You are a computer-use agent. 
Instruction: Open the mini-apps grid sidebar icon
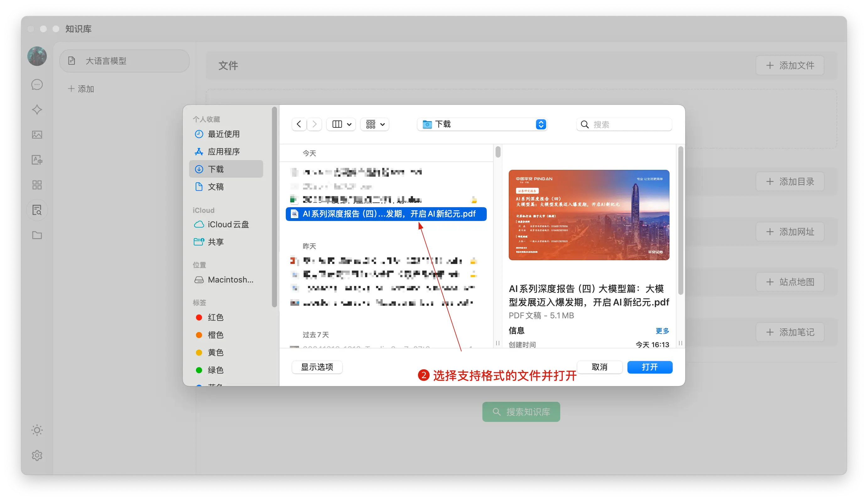pos(37,185)
